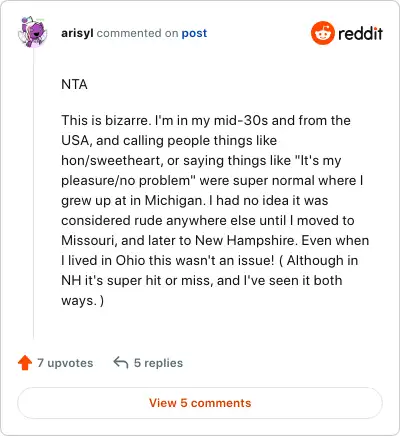Click the '7 upvotes' count
Viewport: 400px width, 436px height.
point(65,363)
